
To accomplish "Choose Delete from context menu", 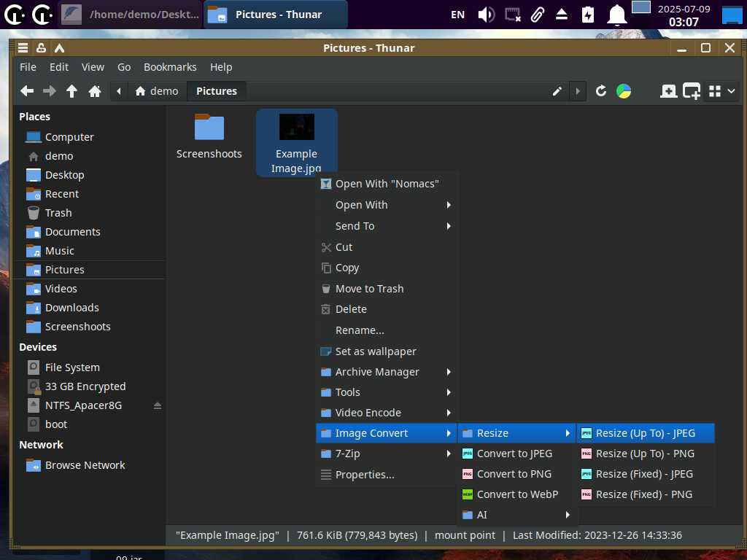I will [x=387, y=309].
